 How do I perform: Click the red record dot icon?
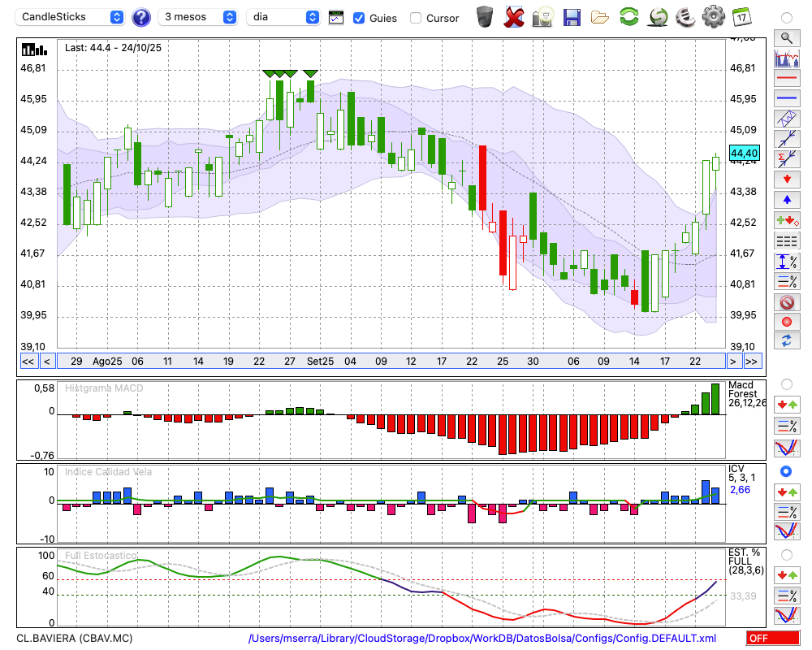787,322
